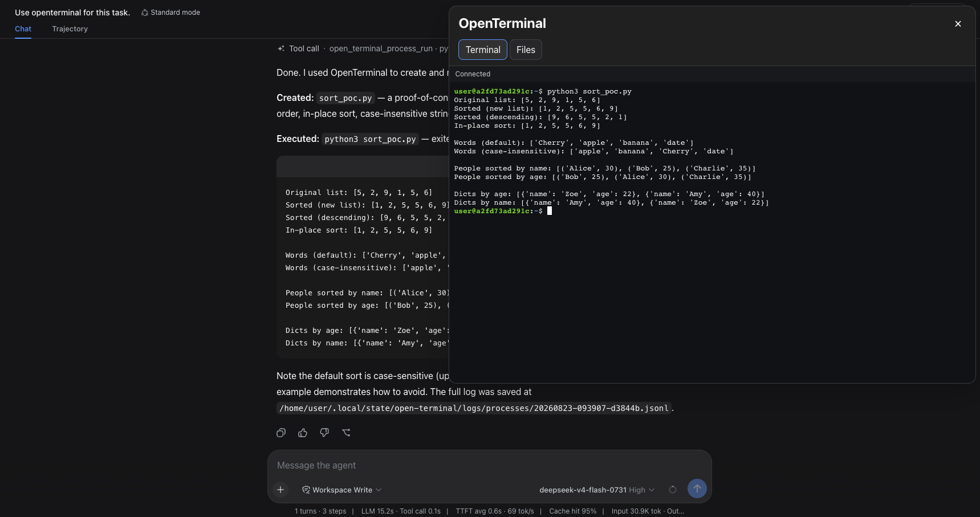Click the Standard mode indicator

170,13
